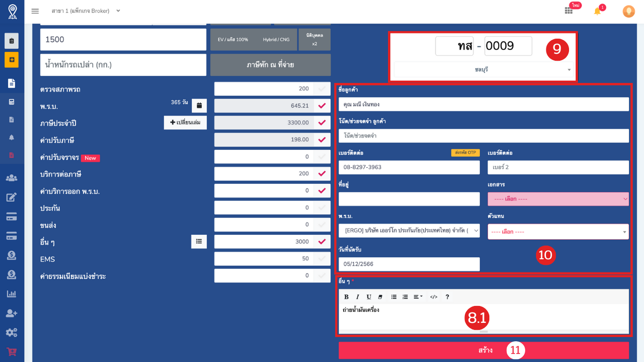Click the ที่อยู่ address field
The width and height of the screenshot is (644, 362).
point(409,199)
